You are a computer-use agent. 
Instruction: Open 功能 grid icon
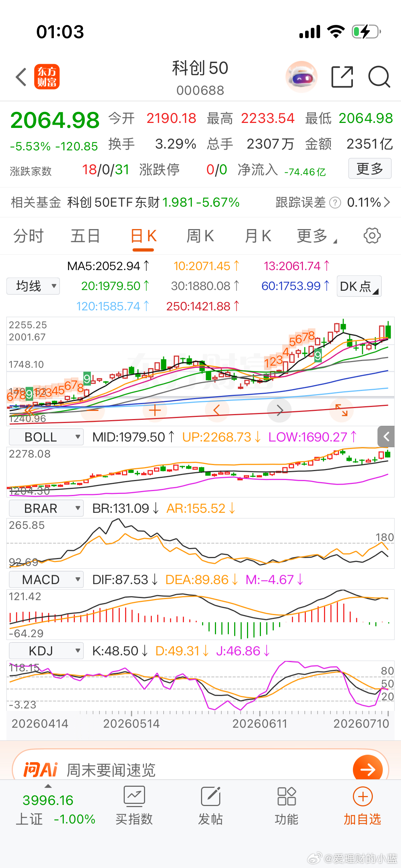(287, 796)
